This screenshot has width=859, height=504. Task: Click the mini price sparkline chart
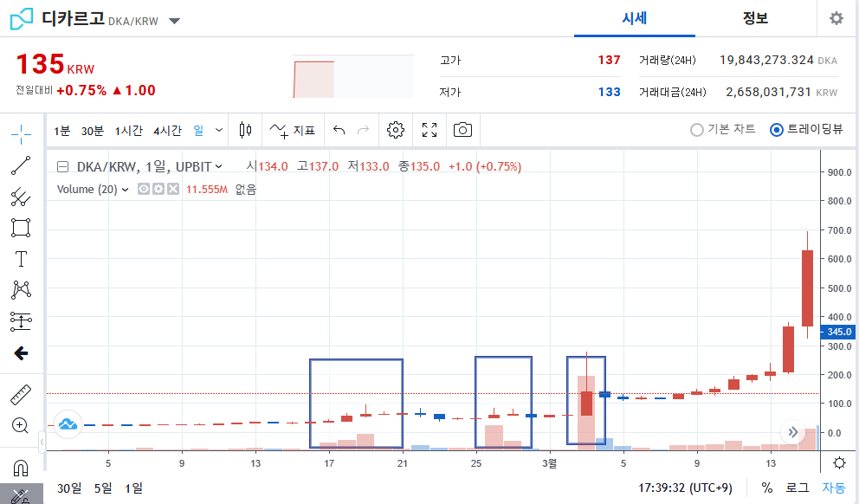point(352,76)
